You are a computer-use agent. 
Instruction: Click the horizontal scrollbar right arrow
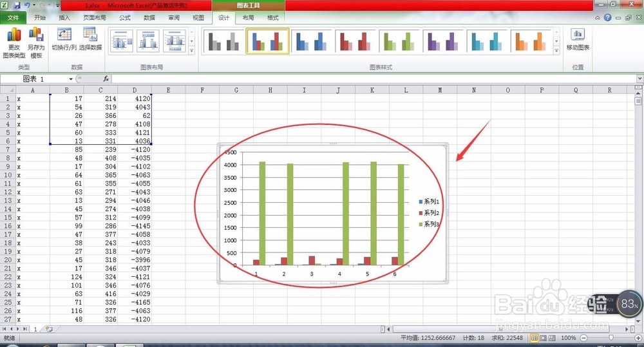627,329
